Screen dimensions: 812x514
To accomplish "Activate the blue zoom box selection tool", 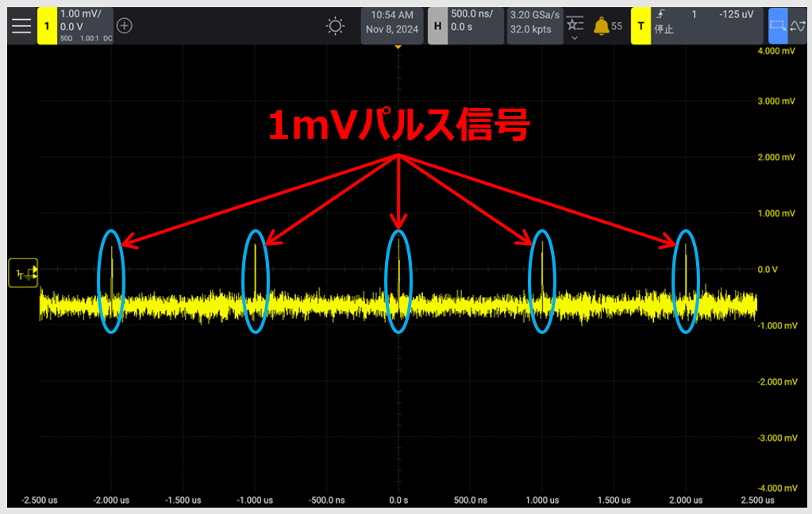I will [x=778, y=26].
